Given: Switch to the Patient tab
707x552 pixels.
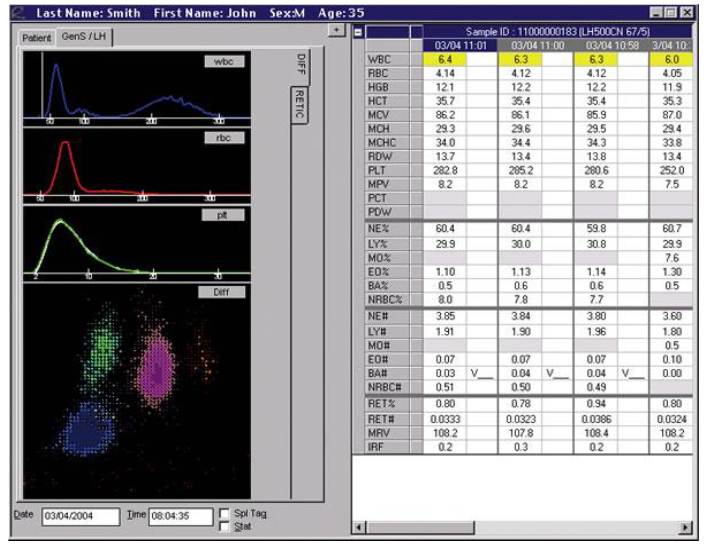Looking at the screenshot, I should point(38,36).
